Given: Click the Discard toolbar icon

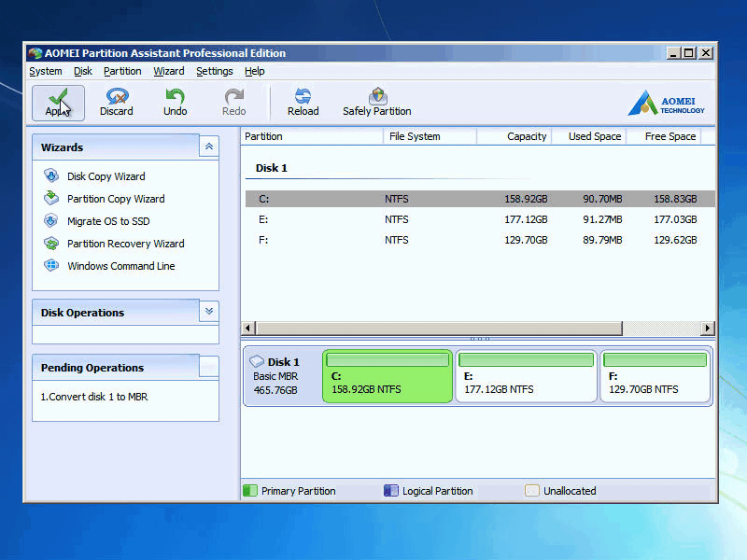Looking at the screenshot, I should (x=117, y=102).
